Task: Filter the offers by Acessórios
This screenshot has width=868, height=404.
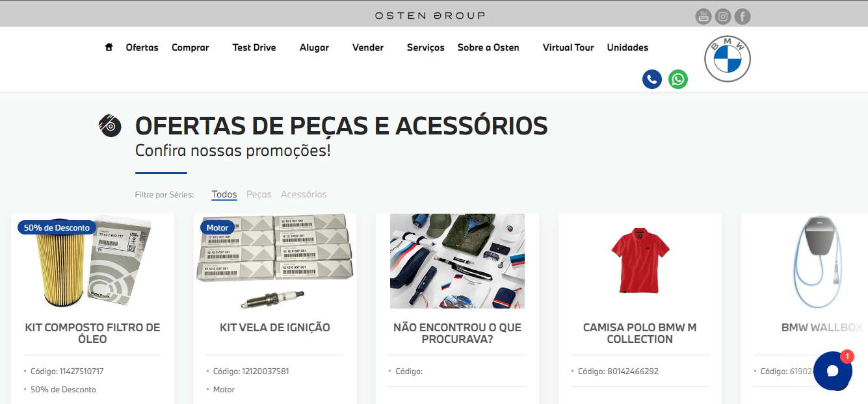Action: click(x=304, y=194)
